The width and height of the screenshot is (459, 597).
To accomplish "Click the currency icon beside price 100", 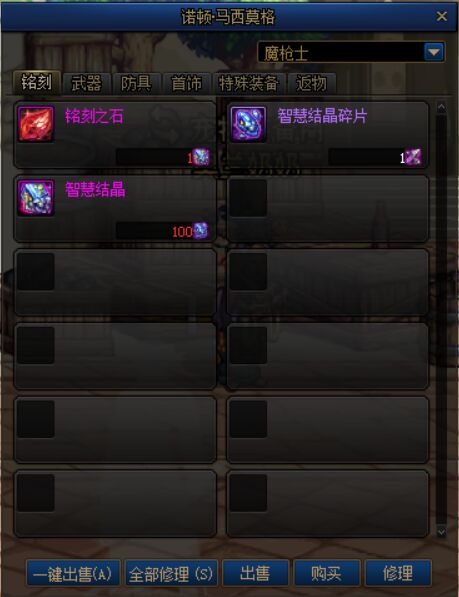I will click(201, 231).
